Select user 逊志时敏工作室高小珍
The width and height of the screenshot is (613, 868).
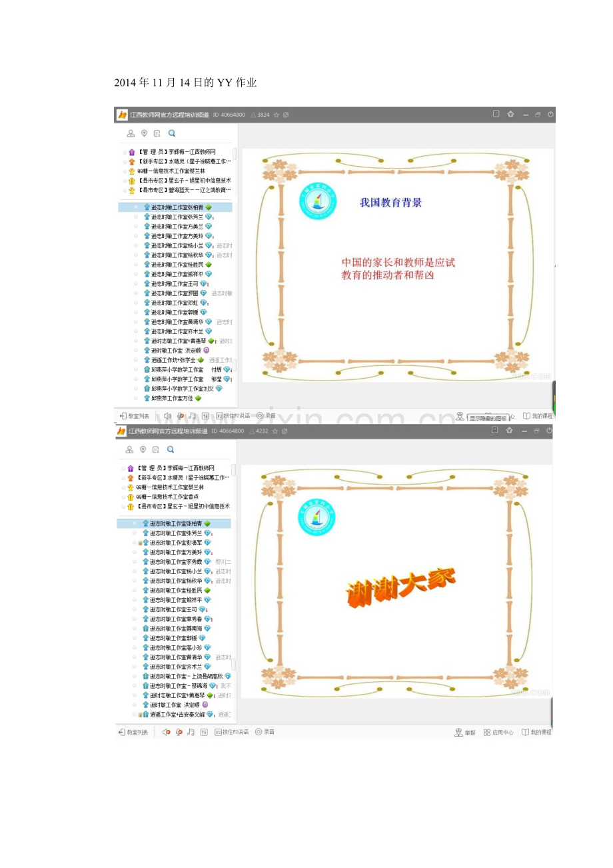(177, 647)
